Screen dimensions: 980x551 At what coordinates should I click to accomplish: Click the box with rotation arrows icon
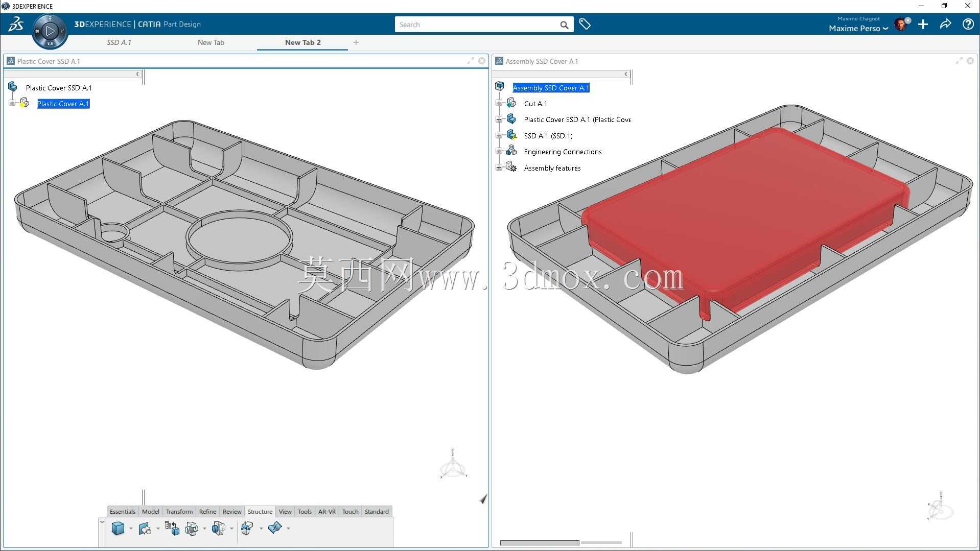tap(247, 528)
